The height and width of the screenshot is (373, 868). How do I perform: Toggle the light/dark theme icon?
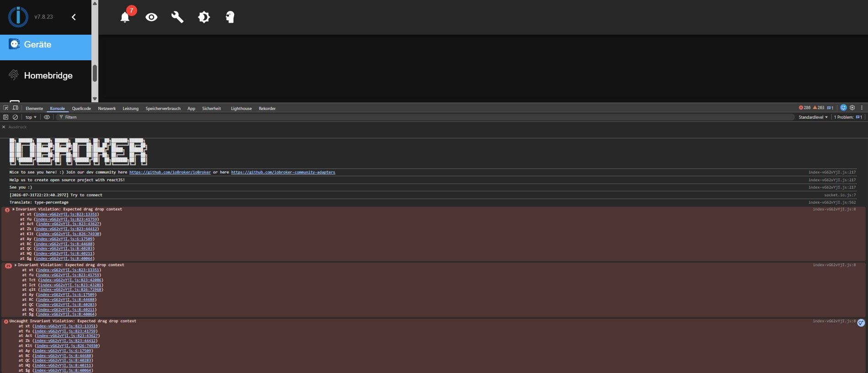[x=204, y=17]
